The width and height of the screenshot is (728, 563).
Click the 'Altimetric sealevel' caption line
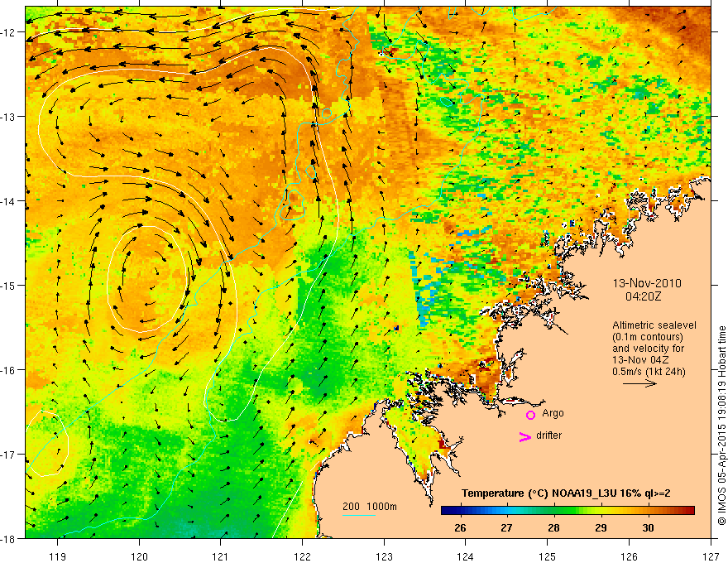pyautogui.click(x=654, y=325)
